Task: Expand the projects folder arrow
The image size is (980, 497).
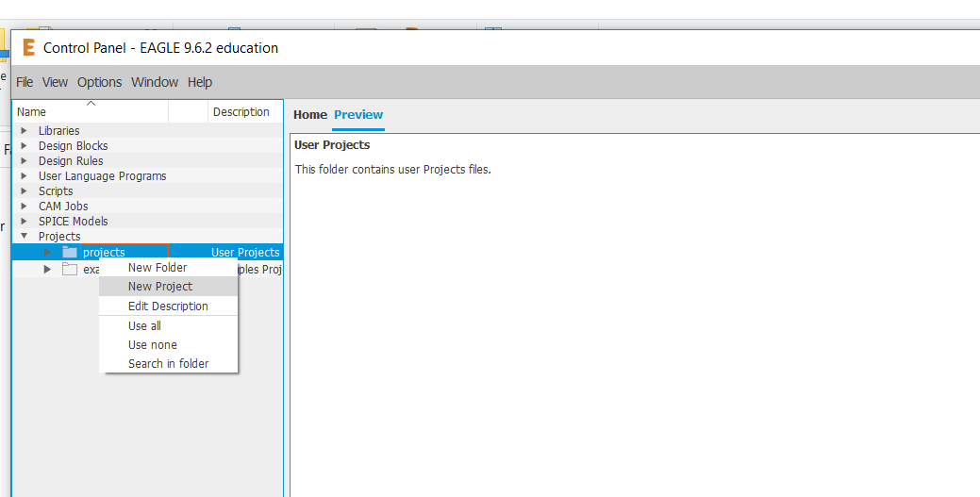Action: tap(47, 252)
